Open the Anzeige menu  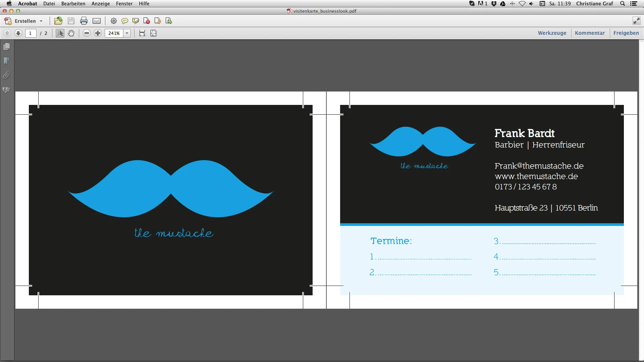click(x=101, y=4)
